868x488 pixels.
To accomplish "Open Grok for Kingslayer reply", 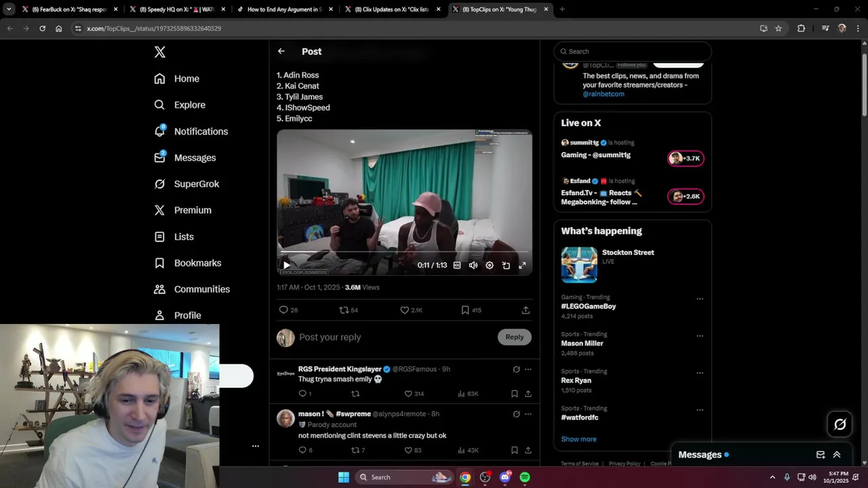I will 516,369.
